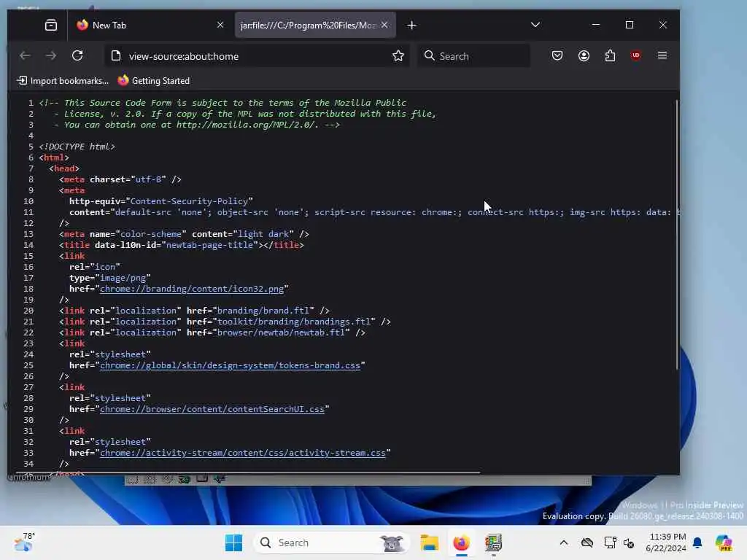Open the Firefox account menu
This screenshot has height=560, width=747.
coord(584,55)
